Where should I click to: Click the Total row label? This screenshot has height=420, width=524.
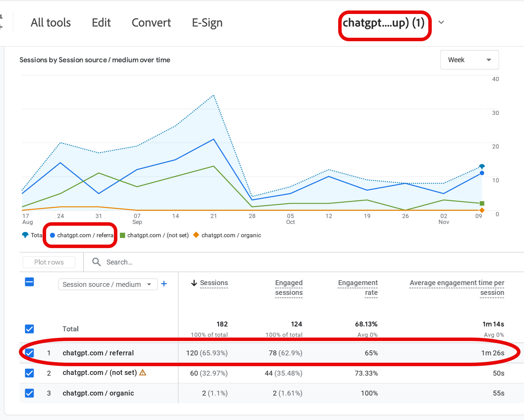pos(71,329)
